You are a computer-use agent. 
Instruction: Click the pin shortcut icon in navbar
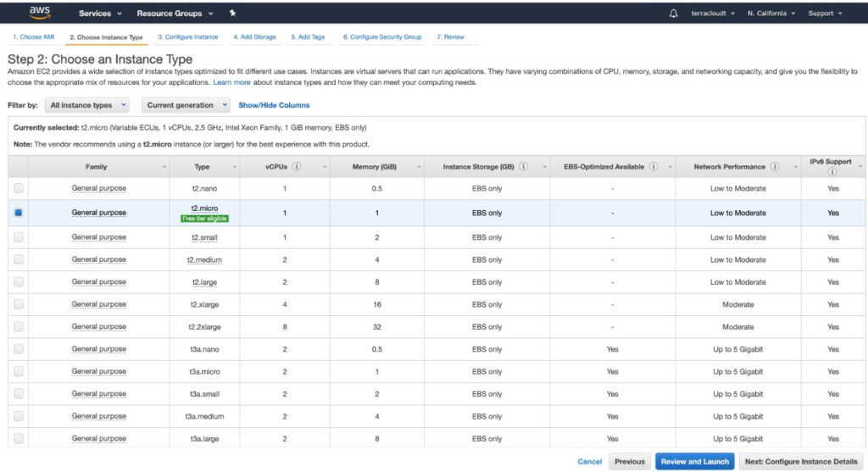(232, 14)
